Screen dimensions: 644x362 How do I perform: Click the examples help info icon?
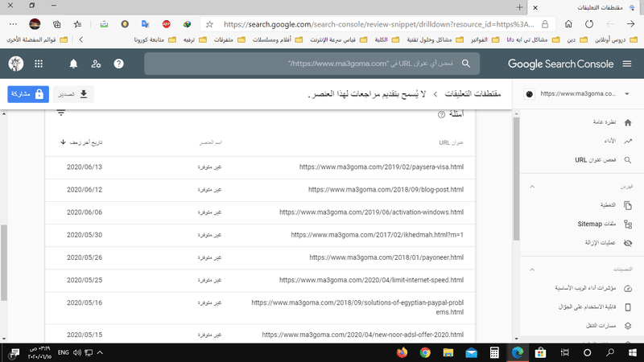(x=441, y=114)
